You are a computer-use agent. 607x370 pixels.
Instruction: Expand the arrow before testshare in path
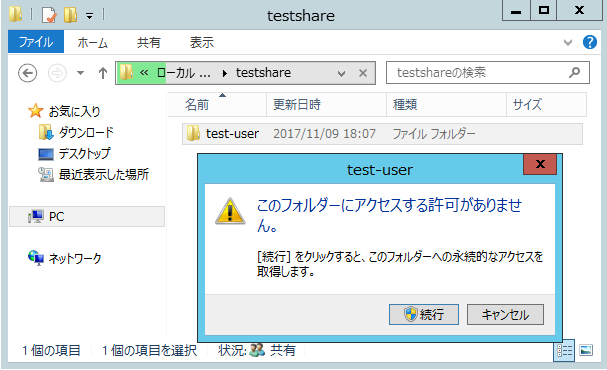(x=225, y=73)
